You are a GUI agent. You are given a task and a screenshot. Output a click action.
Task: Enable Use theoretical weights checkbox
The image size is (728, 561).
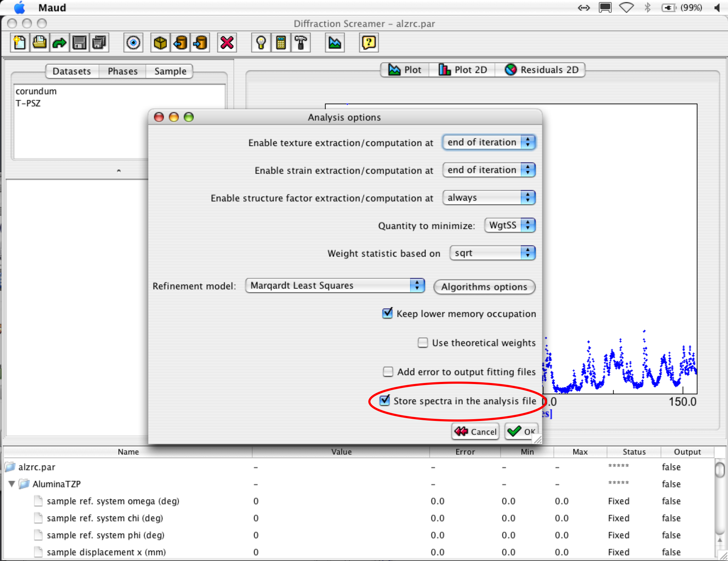pyautogui.click(x=423, y=343)
